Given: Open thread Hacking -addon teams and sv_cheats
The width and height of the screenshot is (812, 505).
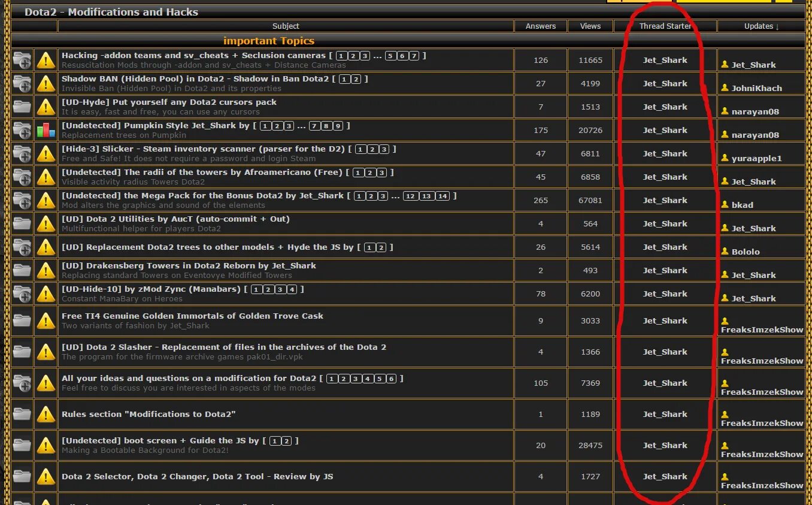Looking at the screenshot, I should coord(193,55).
